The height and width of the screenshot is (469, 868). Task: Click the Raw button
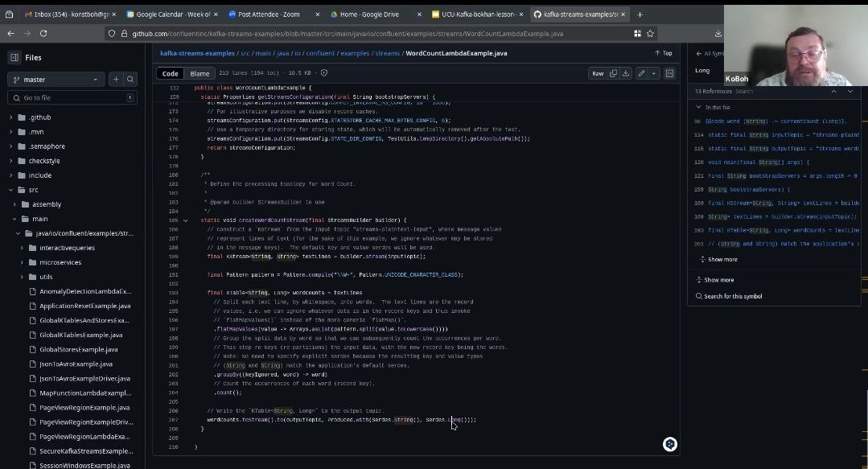point(598,73)
